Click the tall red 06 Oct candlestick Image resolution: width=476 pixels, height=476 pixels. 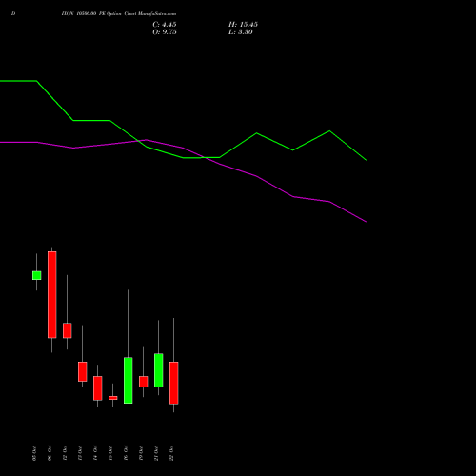pos(52,294)
